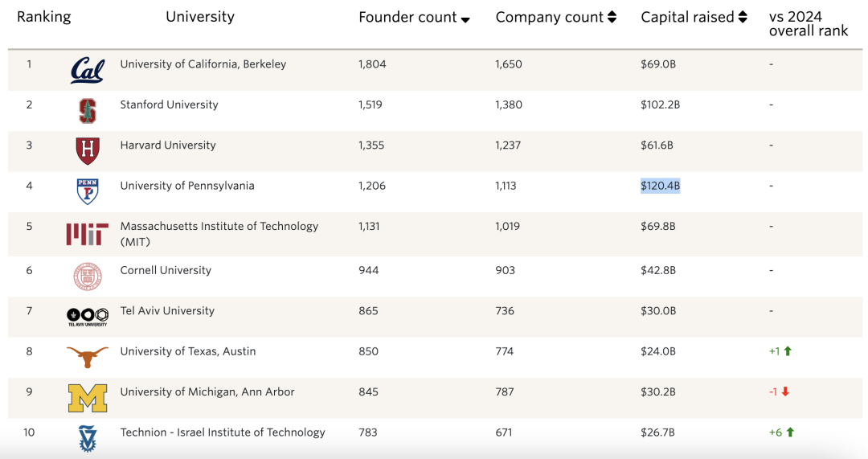
Task: Click the University column header
Action: 200,17
